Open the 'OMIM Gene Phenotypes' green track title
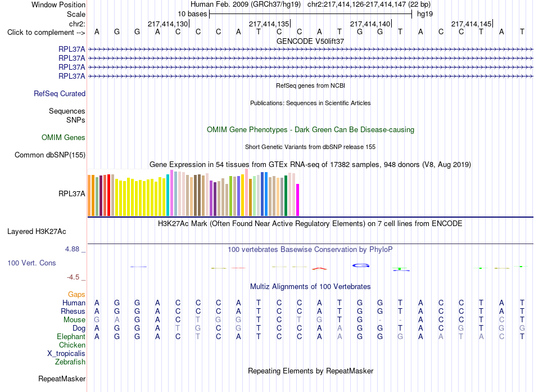534x392 pixels. [x=310, y=130]
